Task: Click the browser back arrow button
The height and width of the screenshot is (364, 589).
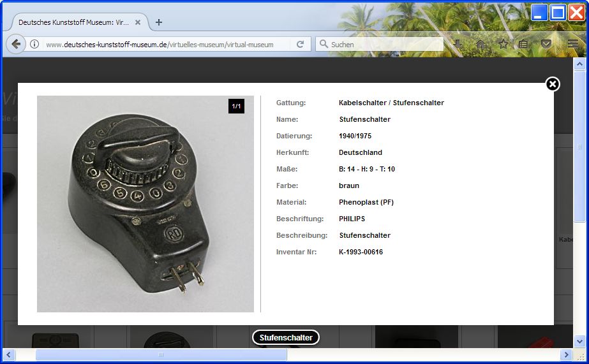Action: pyautogui.click(x=16, y=45)
